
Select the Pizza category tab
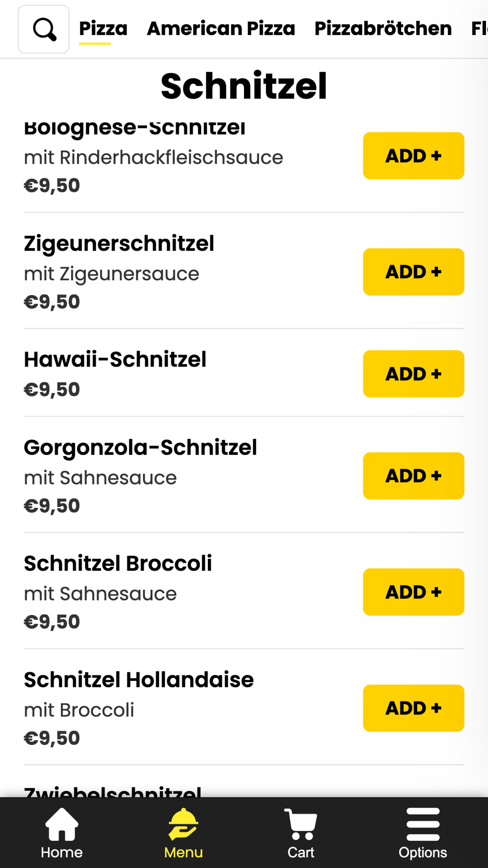(103, 28)
